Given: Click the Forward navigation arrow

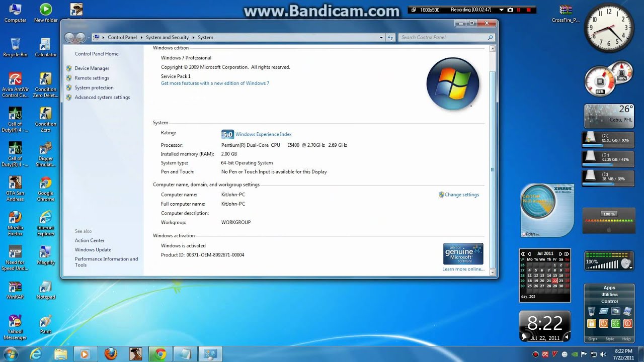Looking at the screenshot, I should coord(80,37).
